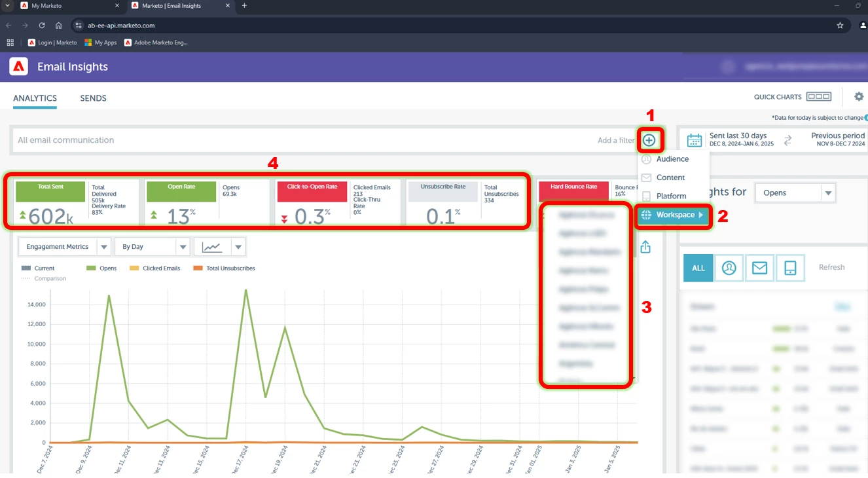
Task: Switch to the ANALYTICS tab
Action: (35, 98)
